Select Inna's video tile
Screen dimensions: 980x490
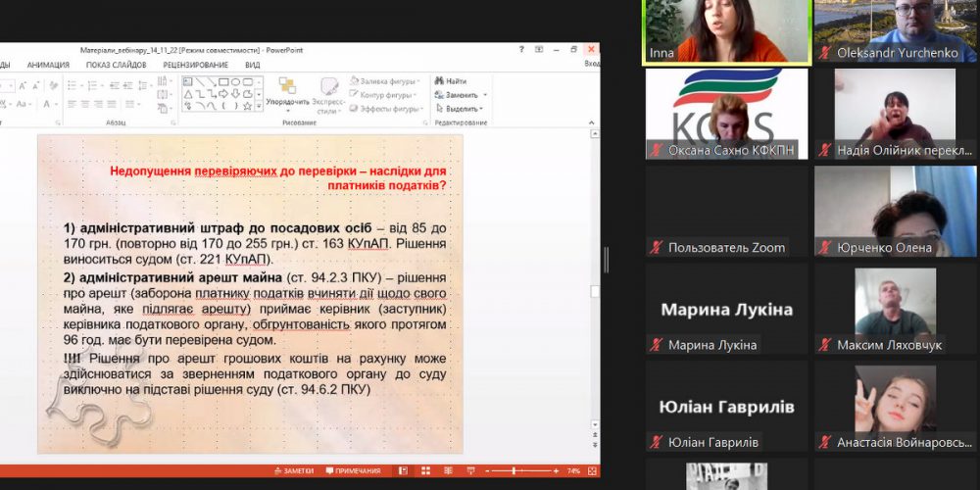click(724, 31)
